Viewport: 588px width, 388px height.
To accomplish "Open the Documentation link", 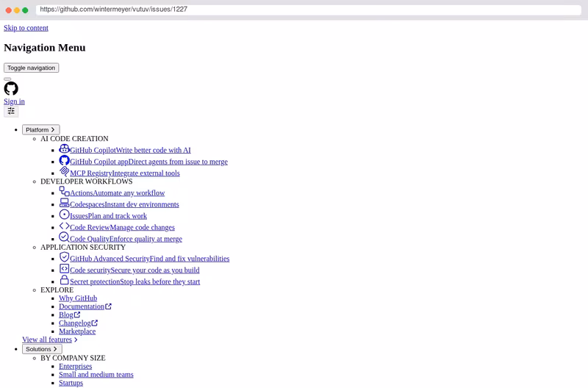I will pos(82,306).
